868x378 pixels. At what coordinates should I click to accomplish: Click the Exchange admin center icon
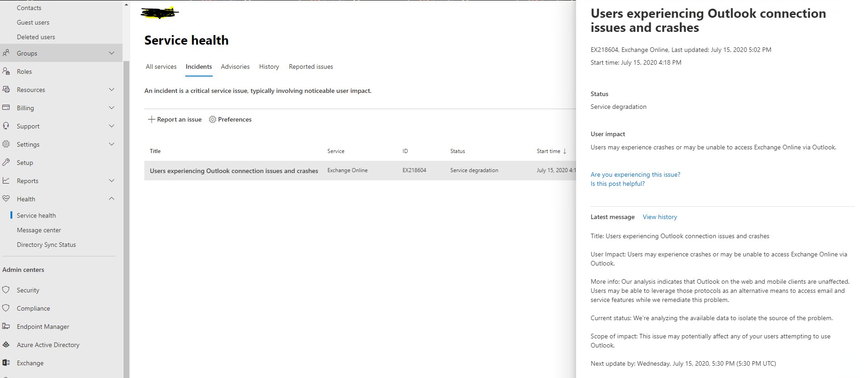pos(6,363)
